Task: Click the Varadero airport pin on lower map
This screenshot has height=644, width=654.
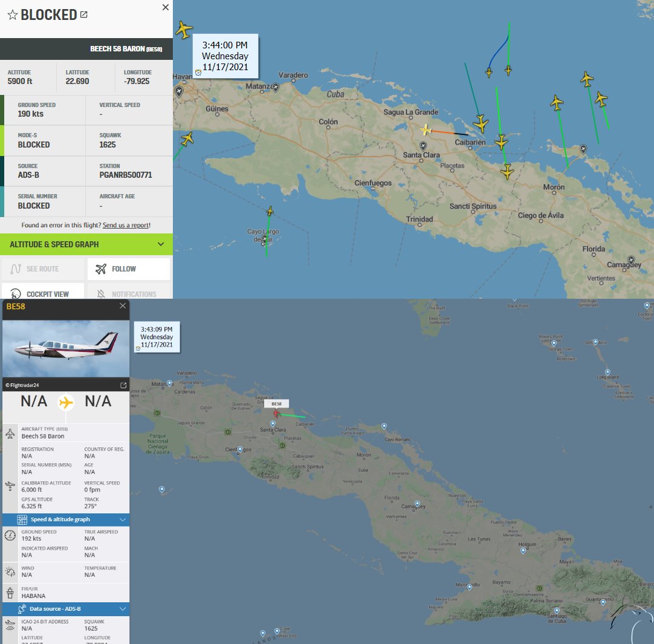Action: [x=169, y=383]
